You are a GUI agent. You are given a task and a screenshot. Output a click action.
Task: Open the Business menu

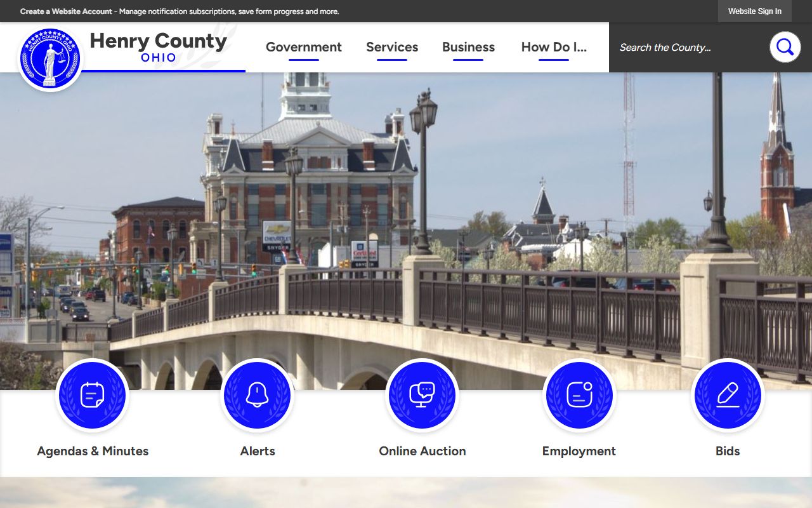[468, 48]
